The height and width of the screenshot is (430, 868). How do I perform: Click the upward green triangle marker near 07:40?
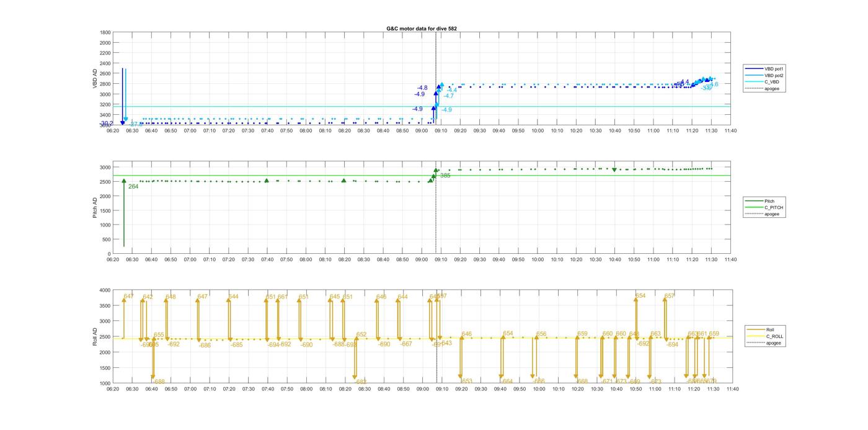coord(267,181)
